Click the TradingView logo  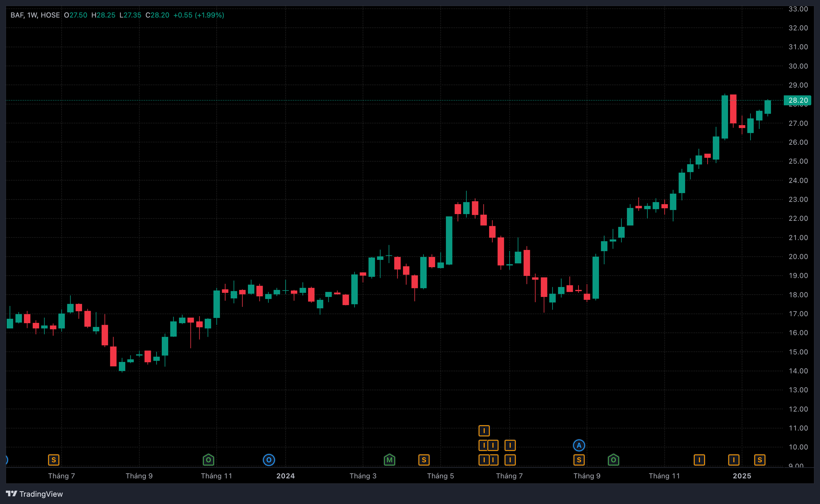(x=34, y=494)
